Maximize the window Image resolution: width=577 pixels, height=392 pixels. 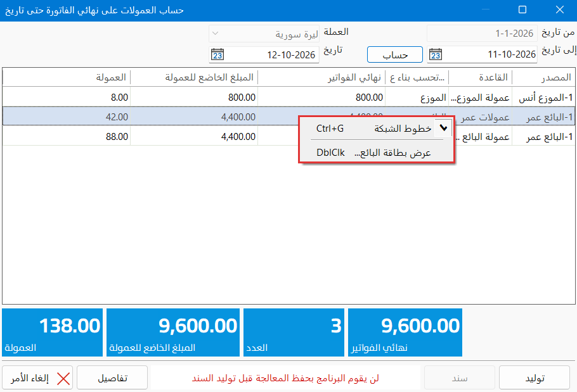click(x=522, y=10)
